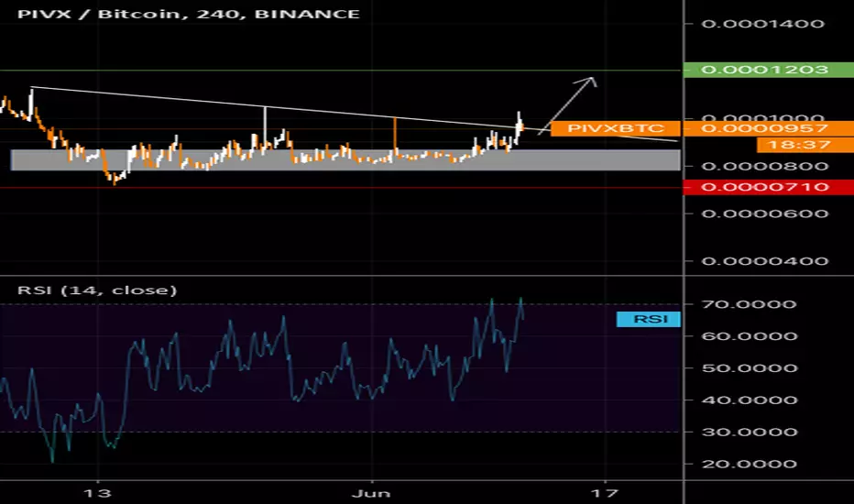Click the Jun date label on time axis
Screen dimensions: 854x504
pos(371,494)
